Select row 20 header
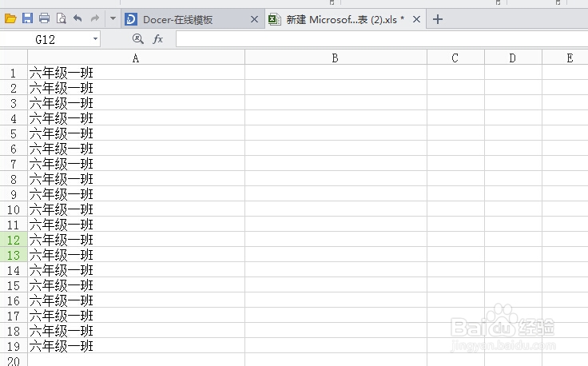Viewport: 588px width, 366px height. (x=14, y=360)
